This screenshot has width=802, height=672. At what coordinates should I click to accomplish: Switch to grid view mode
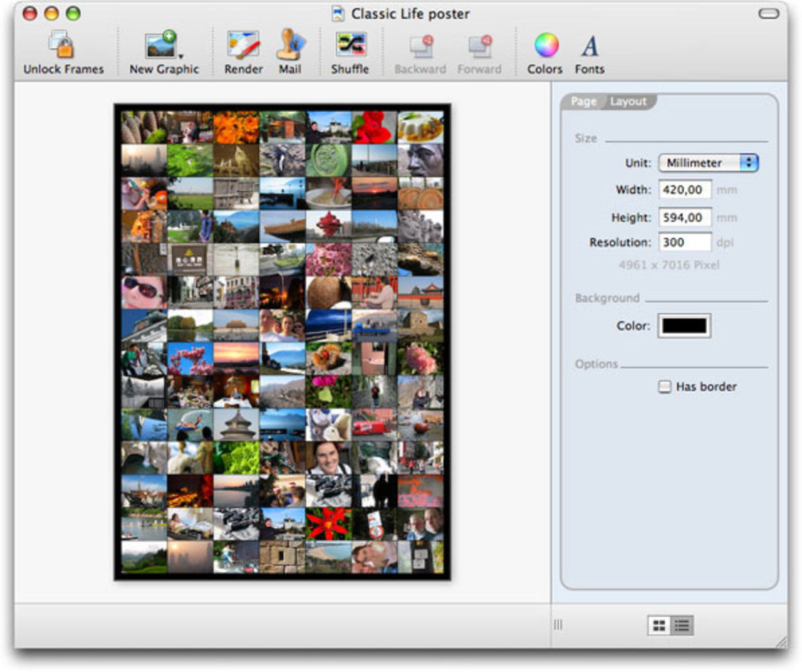[659, 625]
